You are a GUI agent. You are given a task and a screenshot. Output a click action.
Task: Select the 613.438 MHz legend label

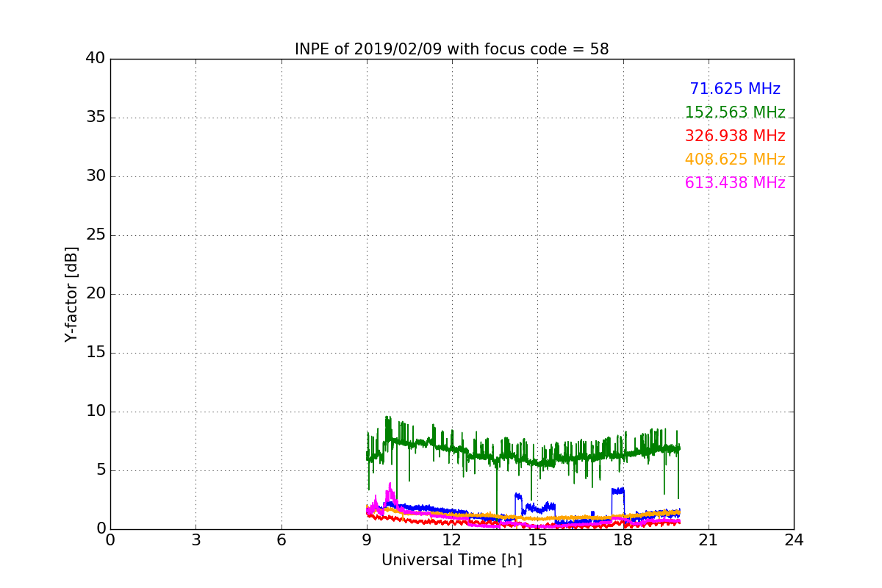(x=735, y=183)
